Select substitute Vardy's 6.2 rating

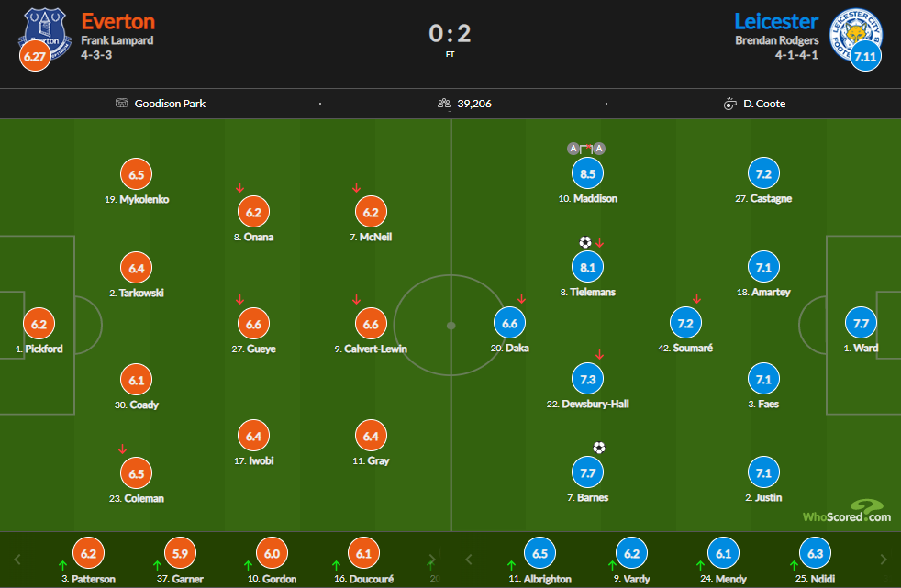pos(631,554)
